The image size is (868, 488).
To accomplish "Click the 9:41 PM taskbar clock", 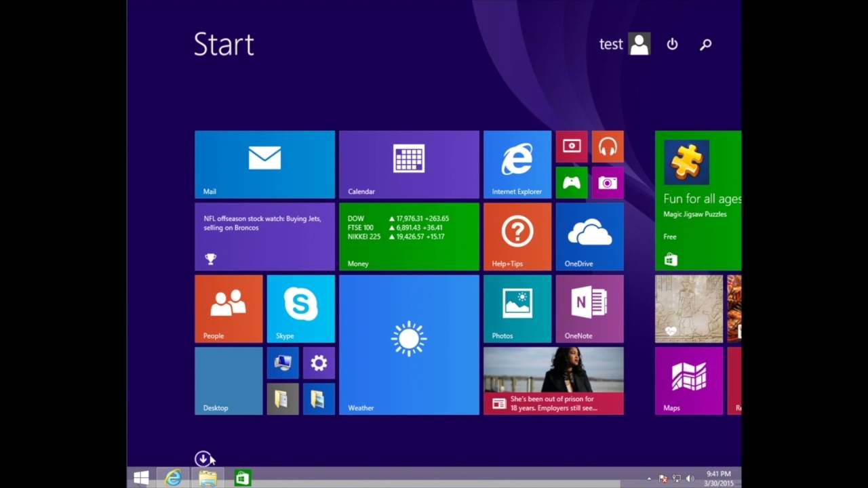I will [x=718, y=478].
